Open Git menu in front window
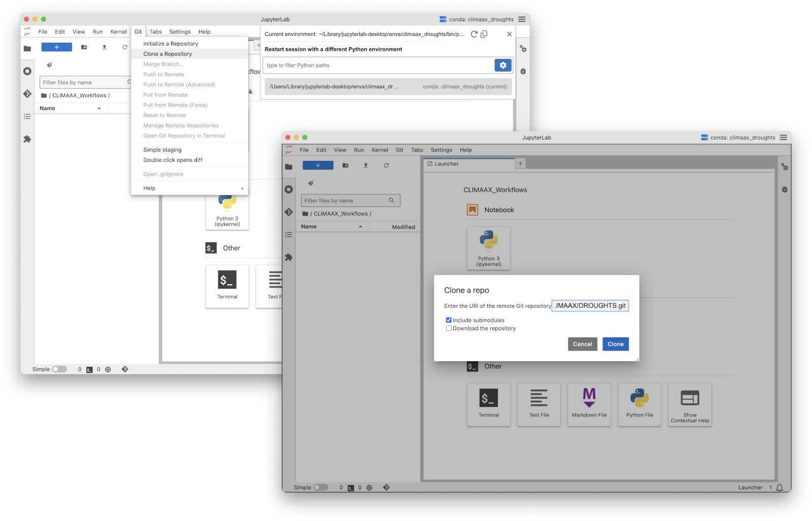 (399, 150)
